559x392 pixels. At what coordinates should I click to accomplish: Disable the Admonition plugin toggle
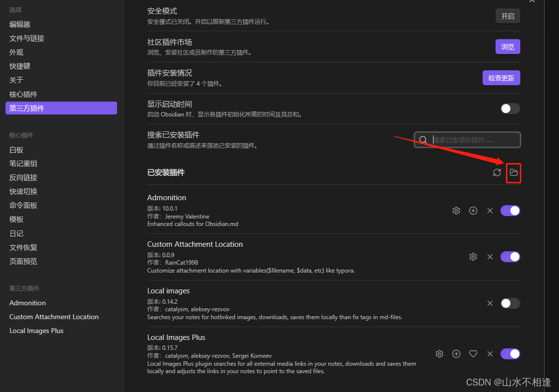[510, 211]
